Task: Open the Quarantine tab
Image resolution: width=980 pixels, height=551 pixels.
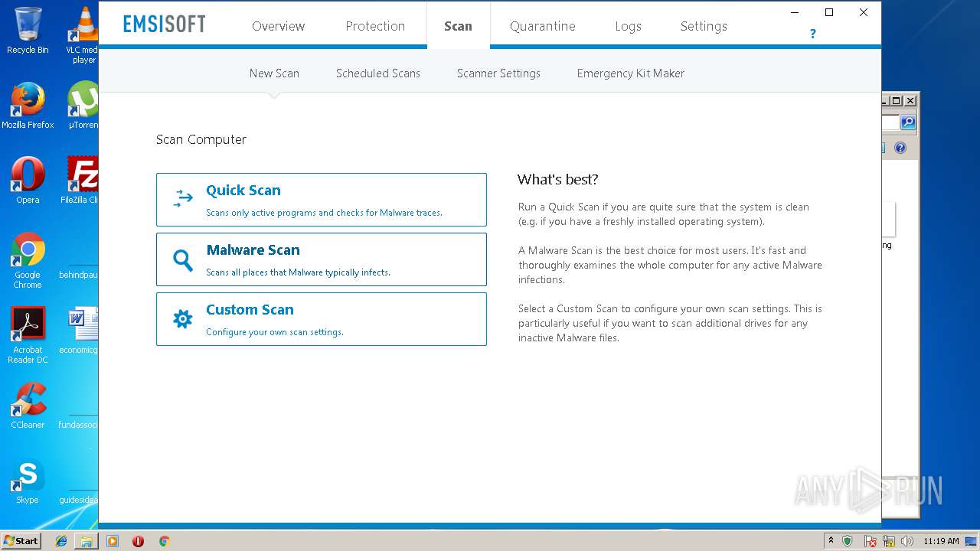Action: pos(543,26)
